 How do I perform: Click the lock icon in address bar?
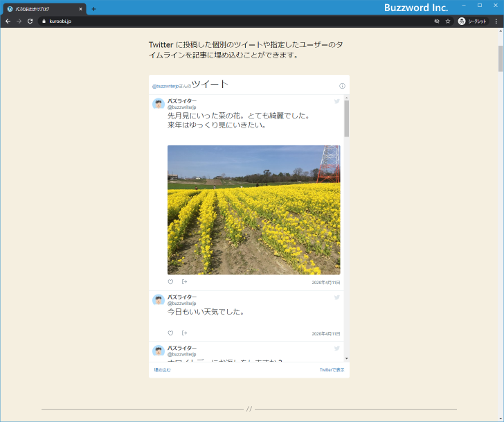(x=44, y=21)
